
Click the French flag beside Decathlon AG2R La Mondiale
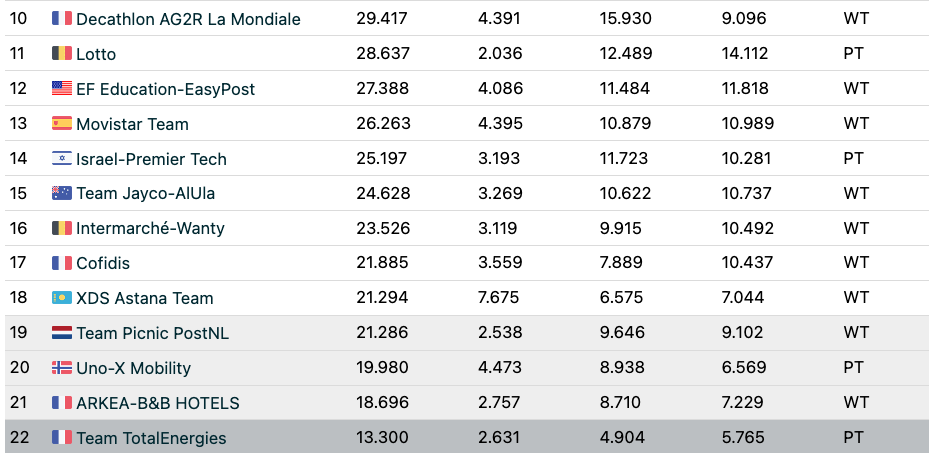62,18
